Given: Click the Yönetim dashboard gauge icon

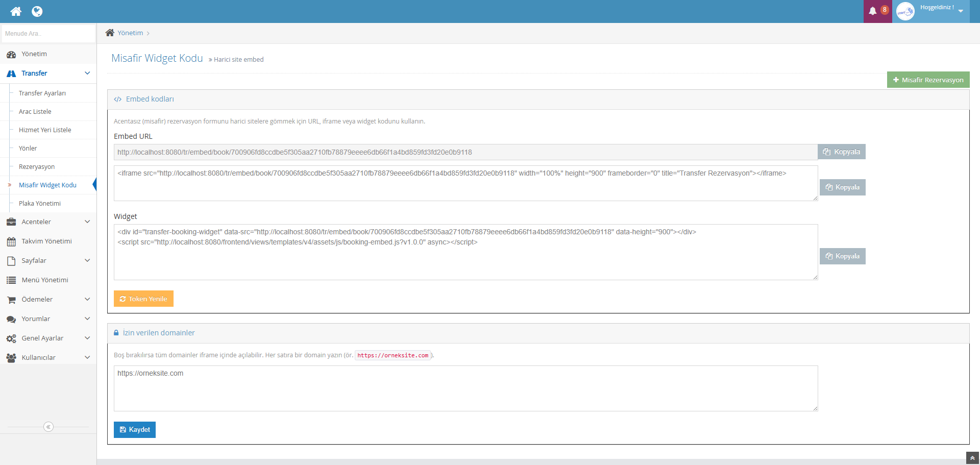Looking at the screenshot, I should pyautogui.click(x=11, y=54).
